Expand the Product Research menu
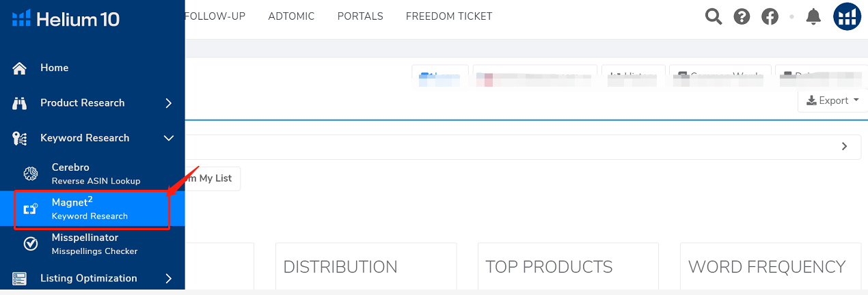Image resolution: width=868 pixels, height=295 pixels. point(168,103)
